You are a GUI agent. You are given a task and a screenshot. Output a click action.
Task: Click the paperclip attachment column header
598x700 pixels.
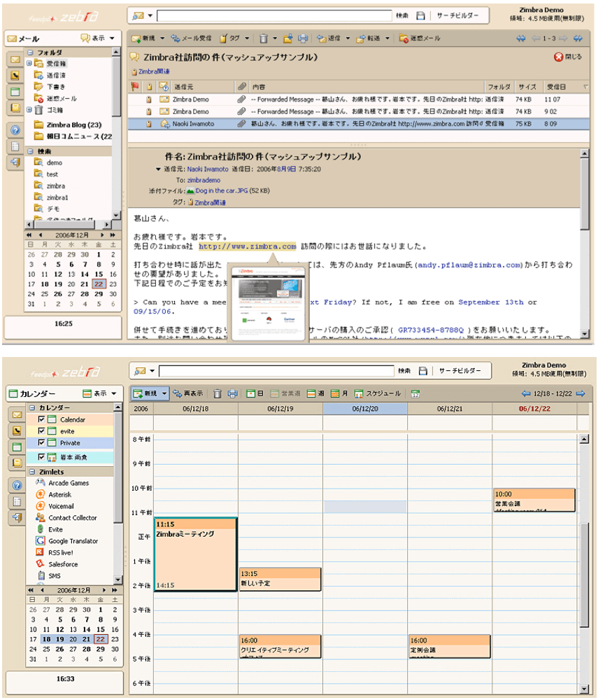242,86
